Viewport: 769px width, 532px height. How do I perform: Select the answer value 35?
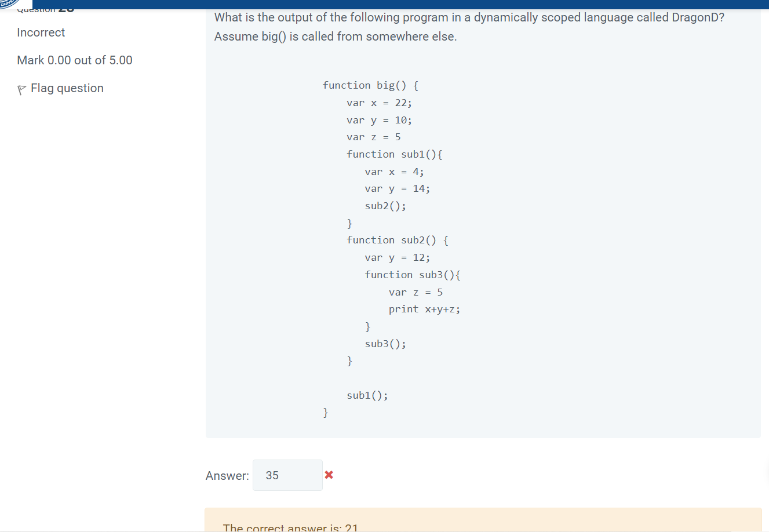tap(271, 475)
